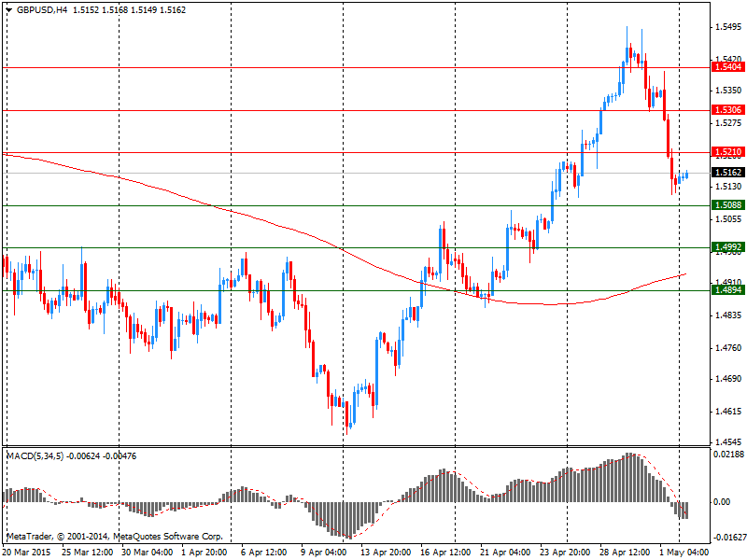The height and width of the screenshot is (560, 747).
Task: Click the 20 Mar 2015 date label
Action: coord(27,553)
